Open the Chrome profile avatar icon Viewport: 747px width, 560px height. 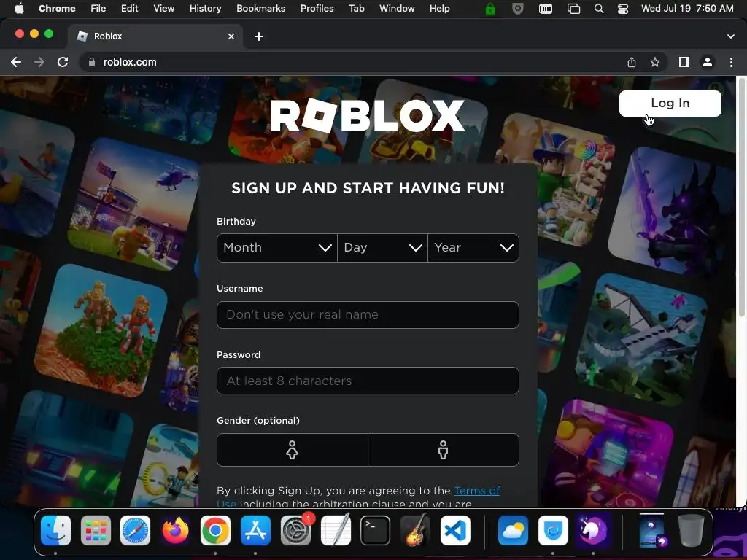point(708,62)
